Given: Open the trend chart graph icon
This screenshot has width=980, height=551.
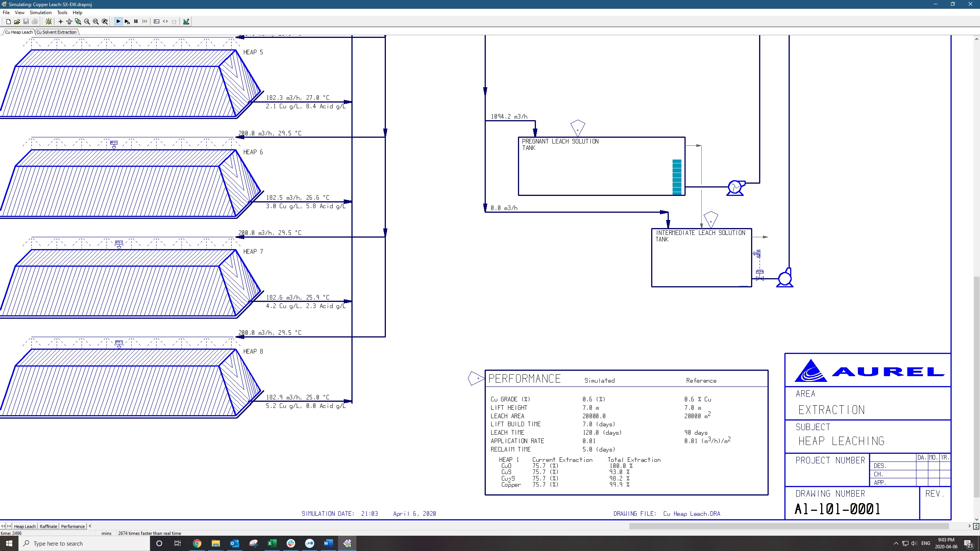Looking at the screenshot, I should click(157, 21).
